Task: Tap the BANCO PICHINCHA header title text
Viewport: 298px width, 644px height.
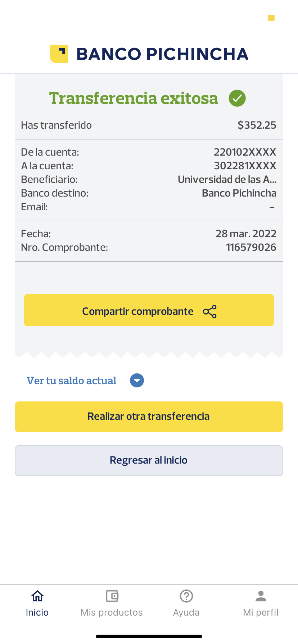Action: point(162,54)
